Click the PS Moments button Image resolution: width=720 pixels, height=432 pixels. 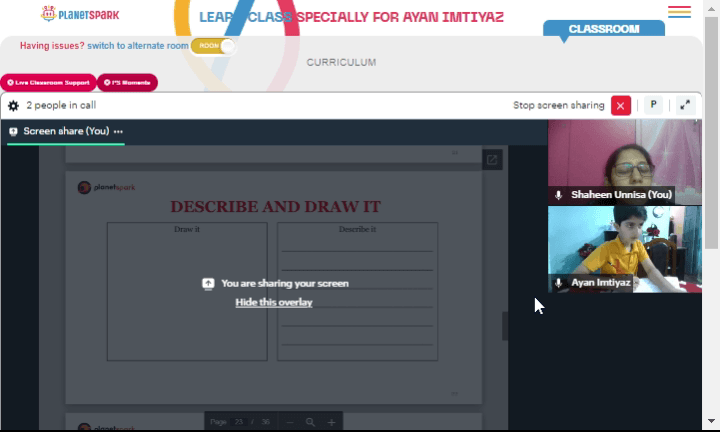127,83
